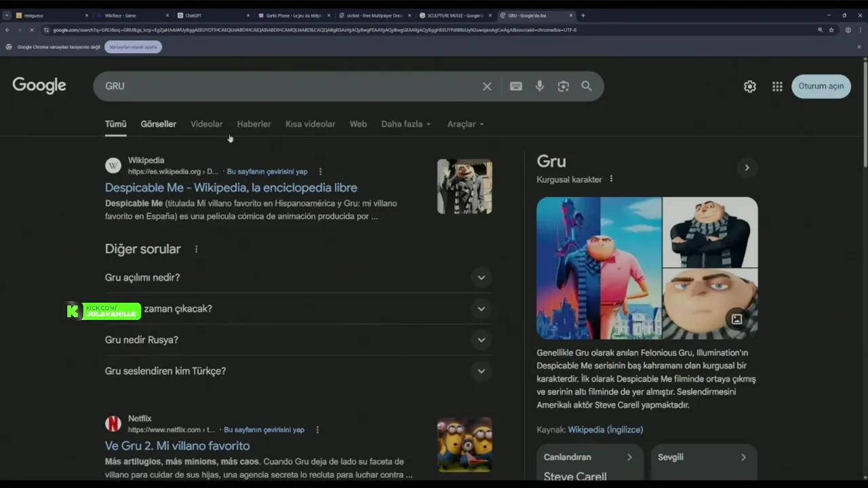Open the Gru arms-crossed image

(710, 232)
